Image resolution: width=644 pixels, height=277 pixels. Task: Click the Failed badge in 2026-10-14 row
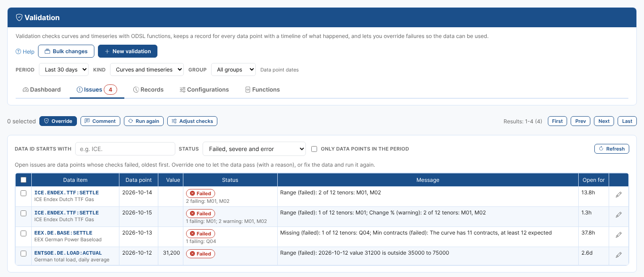tap(200, 193)
